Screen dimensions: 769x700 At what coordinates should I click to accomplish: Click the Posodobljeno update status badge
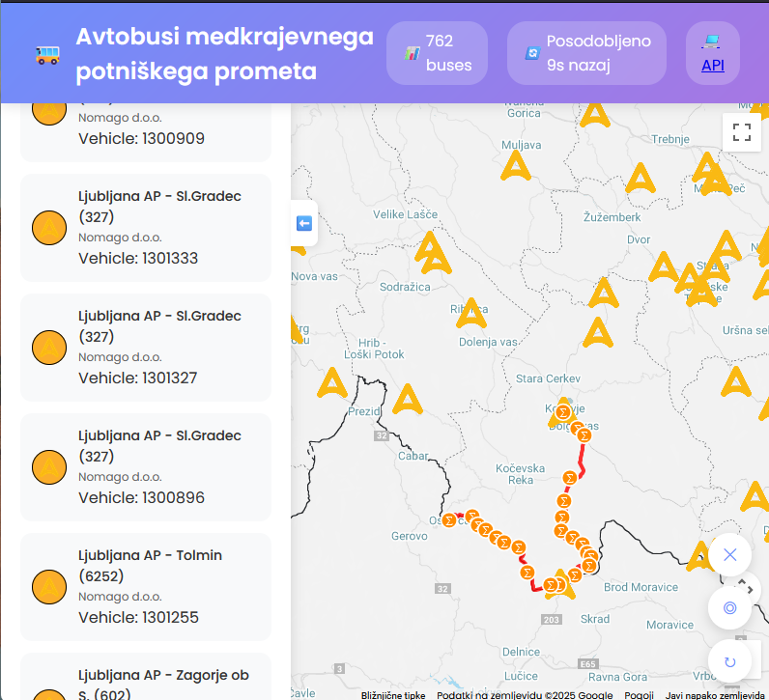click(x=586, y=53)
